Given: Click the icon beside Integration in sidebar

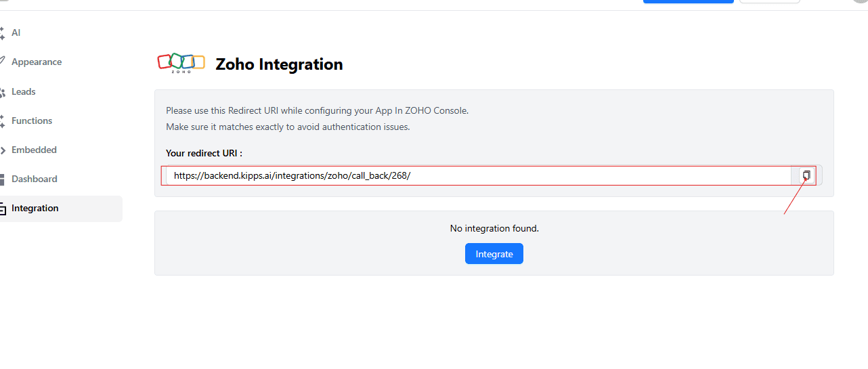Looking at the screenshot, I should [3, 209].
